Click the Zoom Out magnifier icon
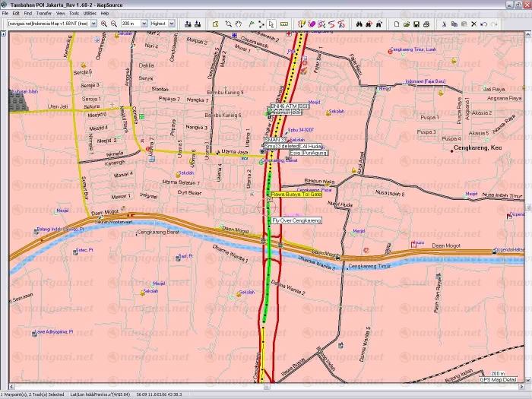This screenshot has height=399, width=532. (x=114, y=24)
